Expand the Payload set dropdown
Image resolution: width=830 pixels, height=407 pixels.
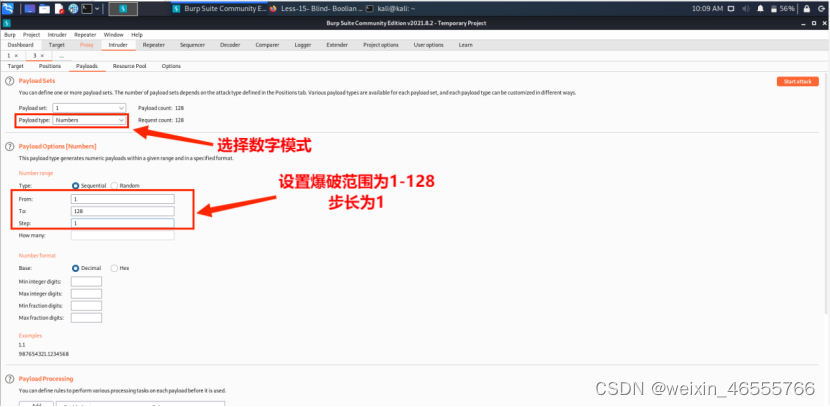(x=89, y=107)
